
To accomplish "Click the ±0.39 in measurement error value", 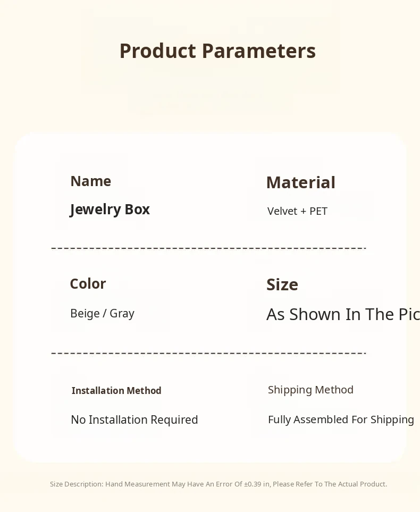I will [x=257, y=484].
